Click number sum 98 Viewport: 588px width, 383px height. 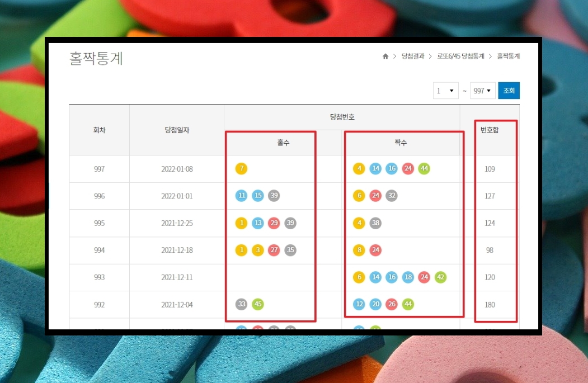tap(490, 250)
